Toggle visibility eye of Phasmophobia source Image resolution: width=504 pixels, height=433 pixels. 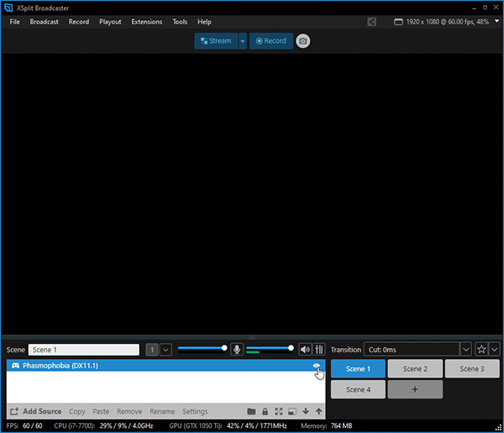317,366
